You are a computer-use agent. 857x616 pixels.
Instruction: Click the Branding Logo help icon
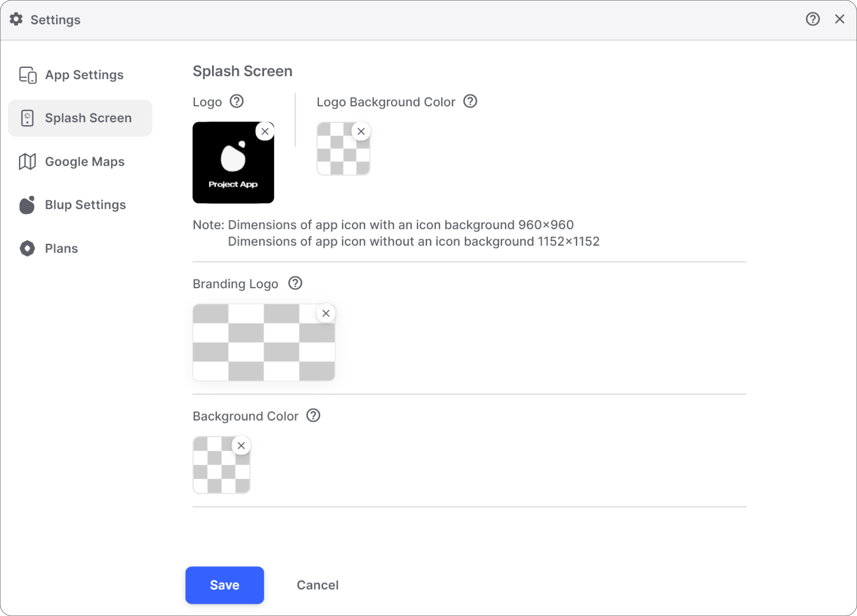pyautogui.click(x=295, y=283)
